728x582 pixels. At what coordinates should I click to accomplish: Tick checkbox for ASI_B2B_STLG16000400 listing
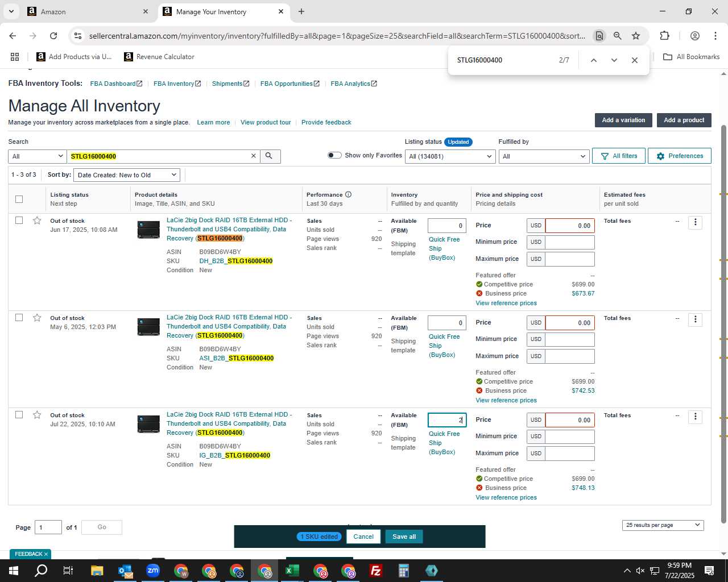tap(19, 318)
